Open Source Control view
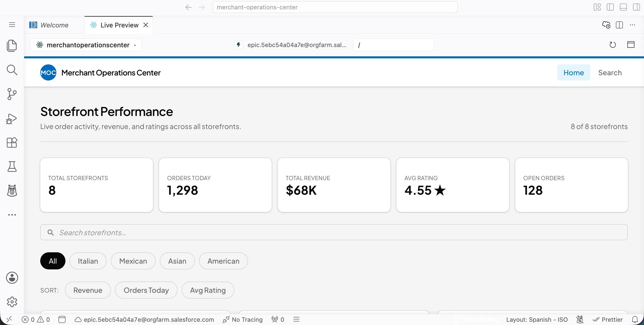Image resolution: width=644 pixels, height=325 pixels. pos(12,94)
